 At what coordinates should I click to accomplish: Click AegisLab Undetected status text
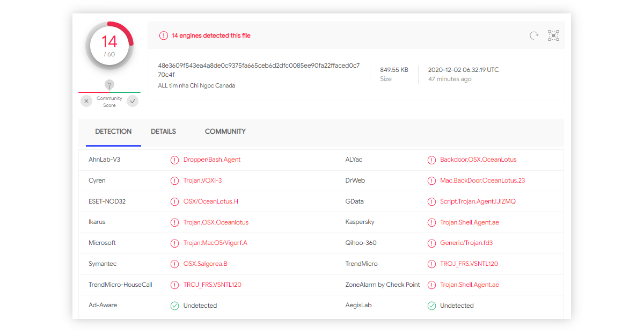457,306
